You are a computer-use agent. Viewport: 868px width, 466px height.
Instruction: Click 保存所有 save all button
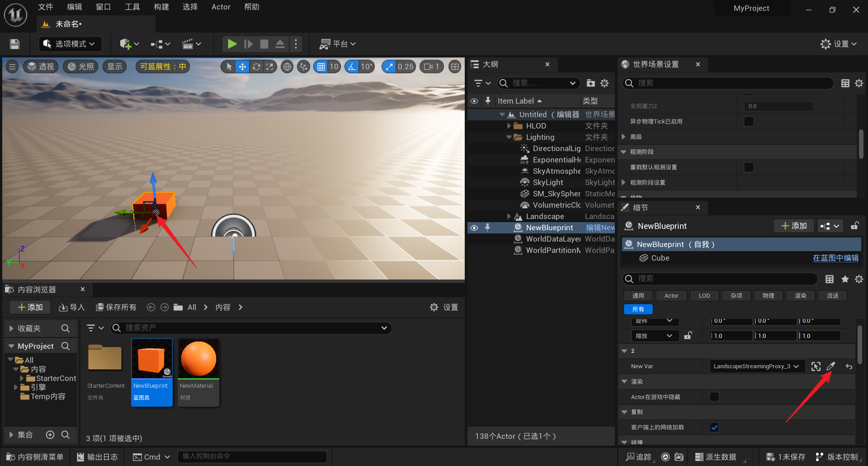tap(116, 307)
